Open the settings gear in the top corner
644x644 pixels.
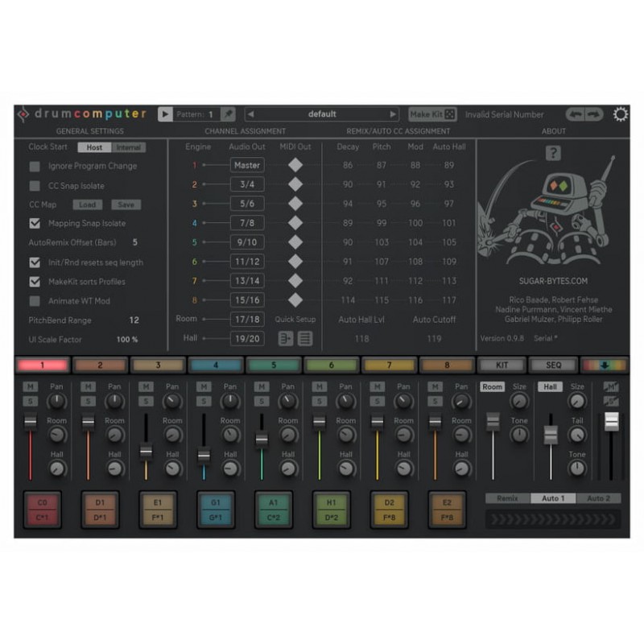point(621,114)
